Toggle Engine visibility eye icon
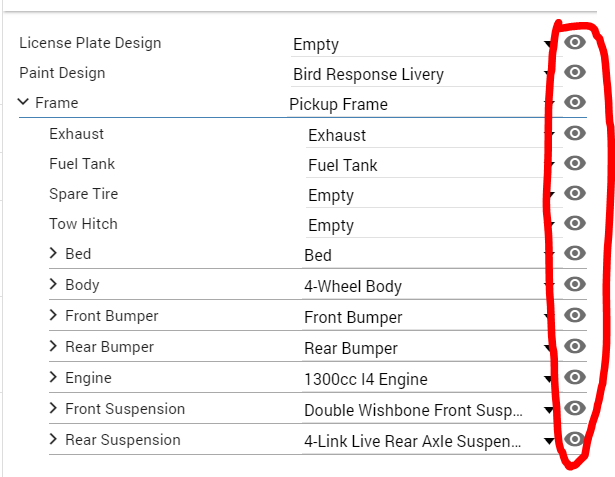This screenshot has width=615, height=477. (575, 377)
